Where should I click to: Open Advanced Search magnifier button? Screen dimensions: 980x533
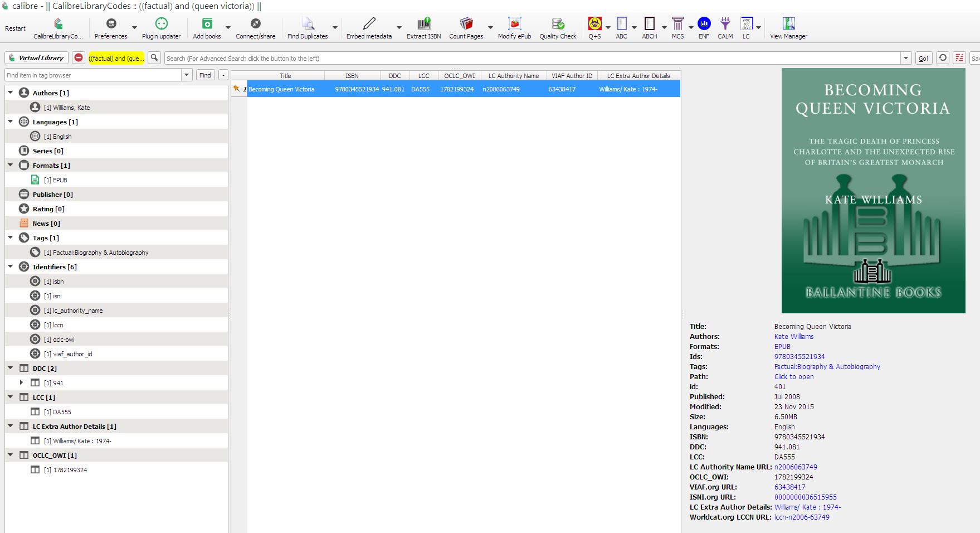click(154, 58)
